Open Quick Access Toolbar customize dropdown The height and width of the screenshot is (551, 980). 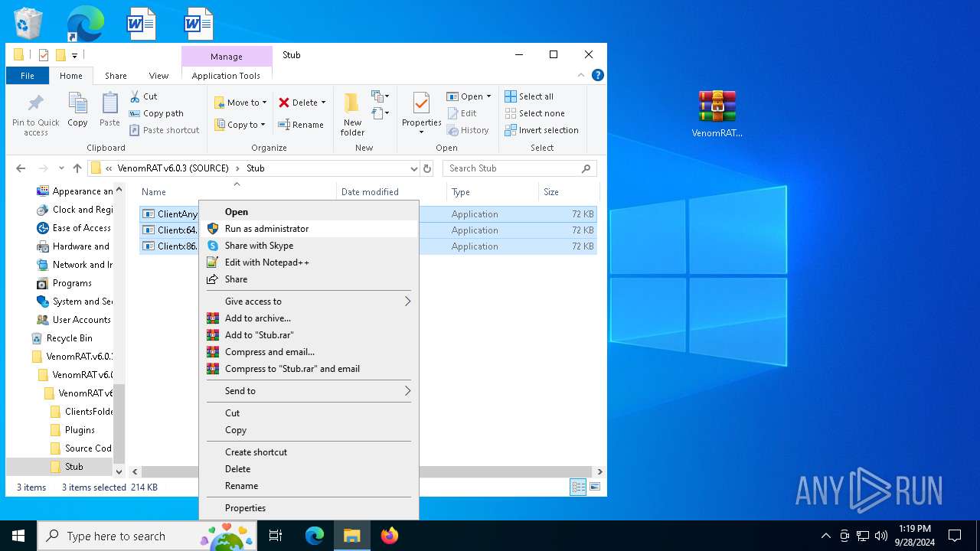(x=74, y=55)
